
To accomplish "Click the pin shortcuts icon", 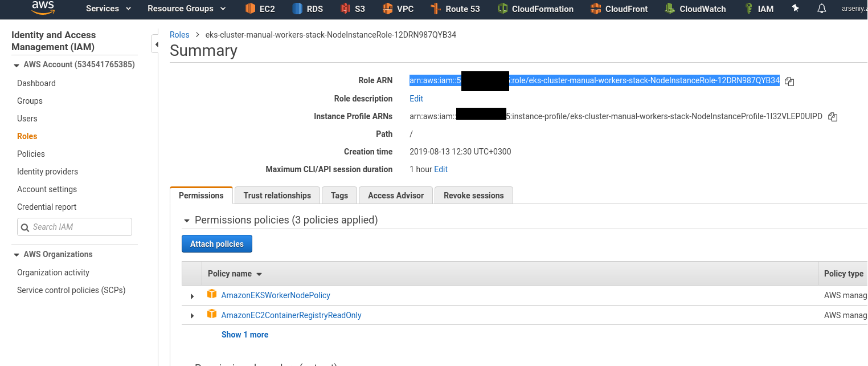I will click(x=795, y=9).
